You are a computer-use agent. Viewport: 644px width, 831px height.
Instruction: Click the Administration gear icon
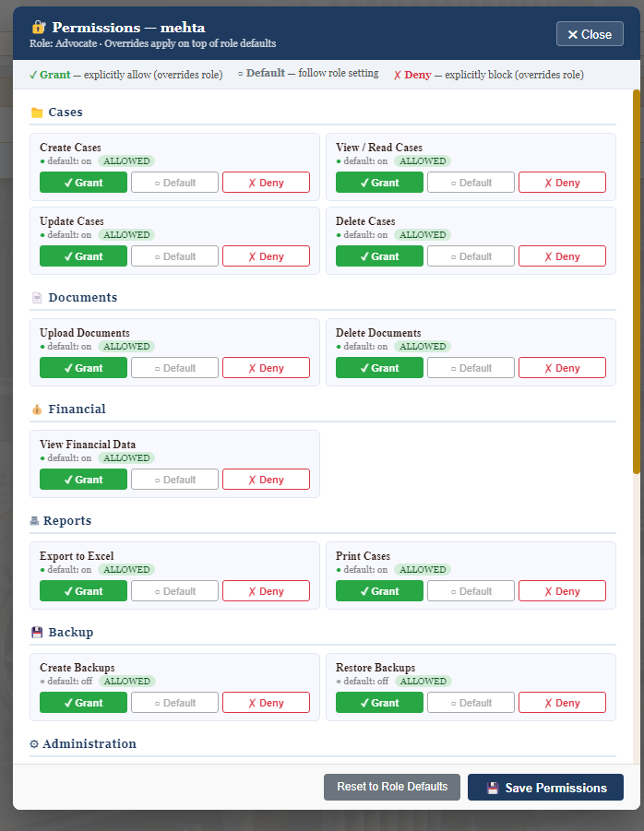[x=34, y=744]
